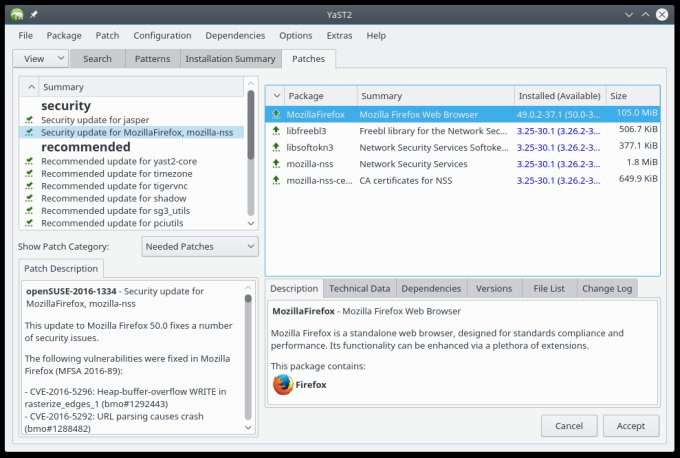The height and width of the screenshot is (458, 680).
Task: Switch to the Installation Summary tab
Action: click(x=230, y=59)
